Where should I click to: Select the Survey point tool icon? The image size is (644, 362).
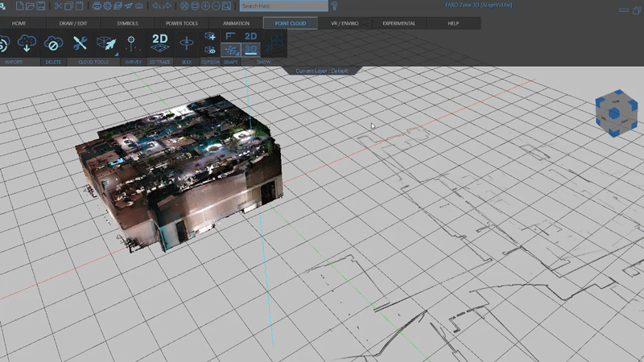point(132,43)
